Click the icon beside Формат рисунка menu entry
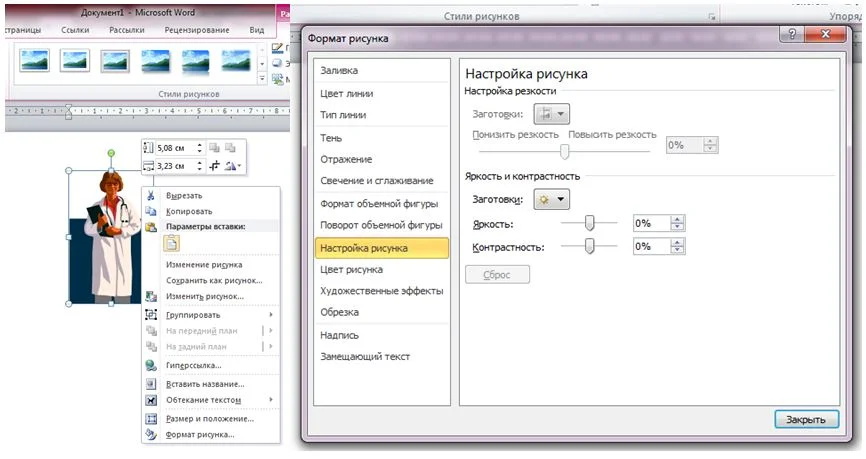 click(152, 435)
